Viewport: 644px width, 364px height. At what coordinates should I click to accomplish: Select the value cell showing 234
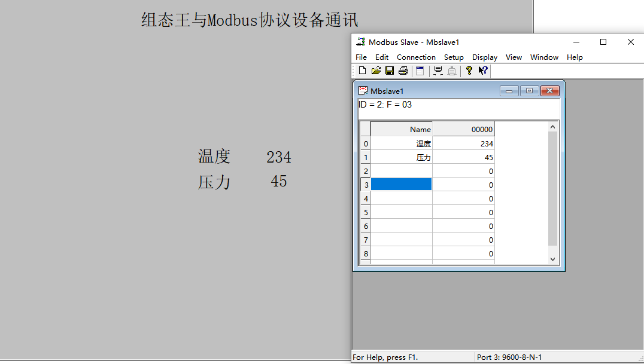[x=463, y=143]
